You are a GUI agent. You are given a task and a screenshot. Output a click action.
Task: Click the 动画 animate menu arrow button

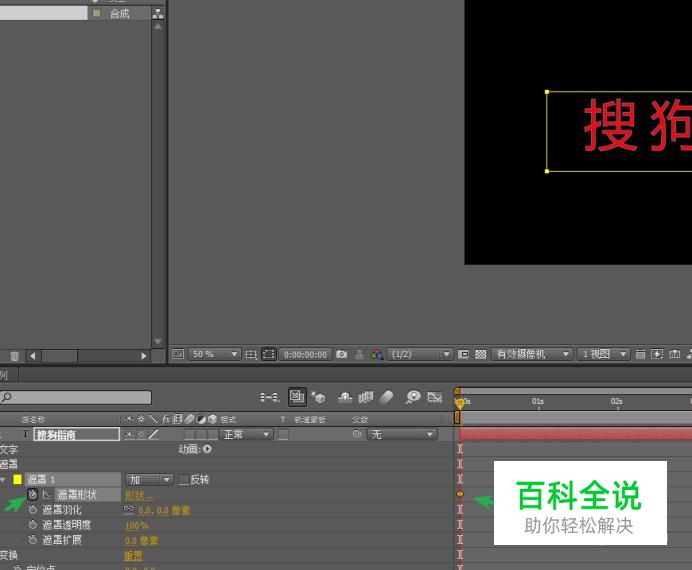click(207, 449)
